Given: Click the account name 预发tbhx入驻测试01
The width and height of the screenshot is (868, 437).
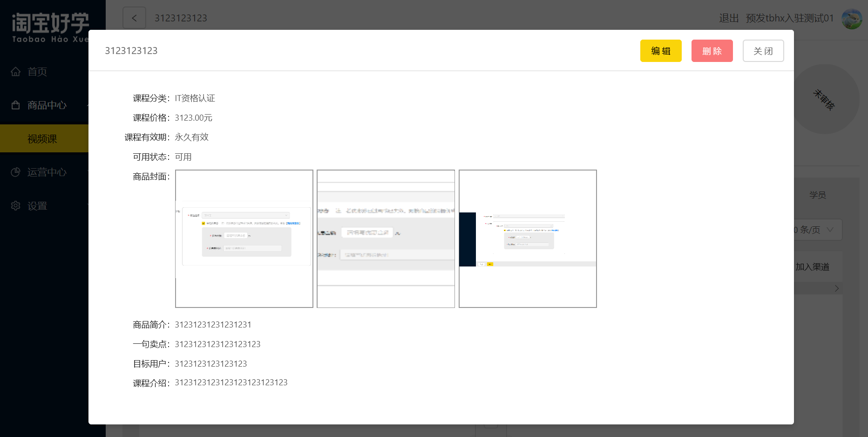Looking at the screenshot, I should point(790,18).
